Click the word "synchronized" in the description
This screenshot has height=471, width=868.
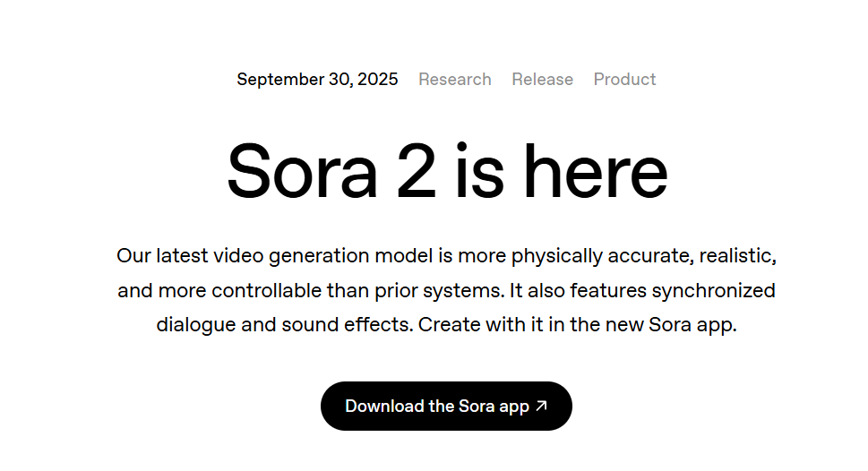pos(713,291)
